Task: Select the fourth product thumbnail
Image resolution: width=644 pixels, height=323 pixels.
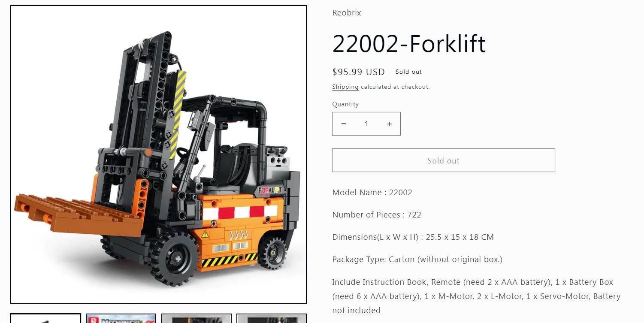Action: [272, 318]
